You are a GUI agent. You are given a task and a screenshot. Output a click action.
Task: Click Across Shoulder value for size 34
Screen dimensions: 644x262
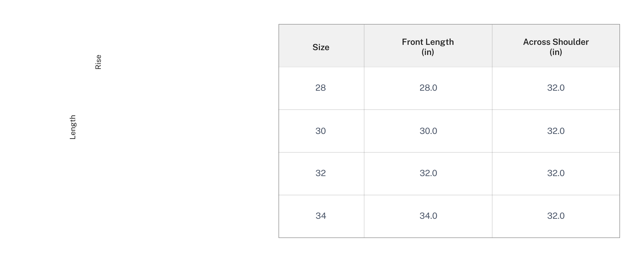pos(556,216)
